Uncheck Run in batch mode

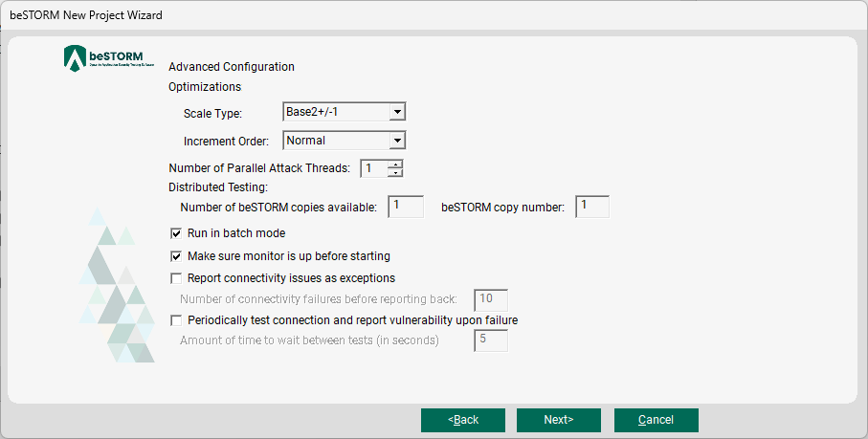176,233
